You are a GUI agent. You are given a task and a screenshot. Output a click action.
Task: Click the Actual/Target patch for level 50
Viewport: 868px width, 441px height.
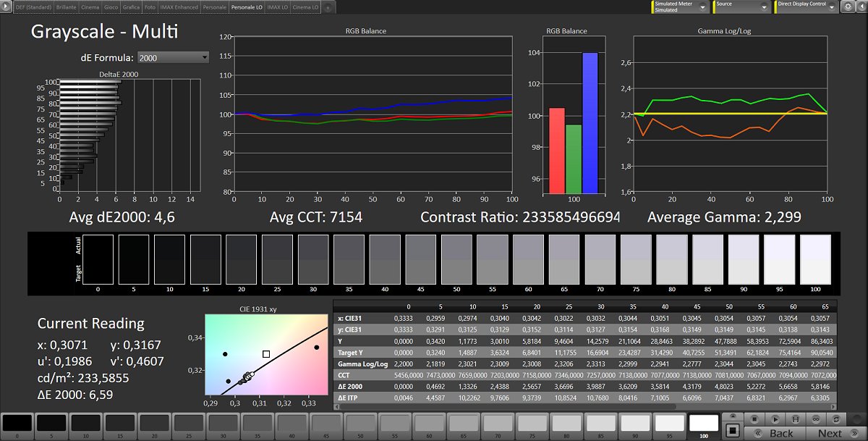tap(456, 259)
